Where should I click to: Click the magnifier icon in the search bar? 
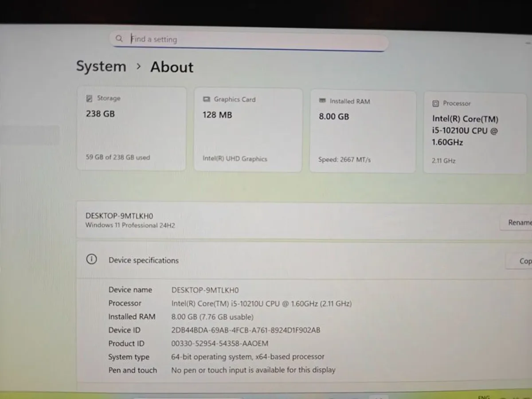tap(119, 39)
